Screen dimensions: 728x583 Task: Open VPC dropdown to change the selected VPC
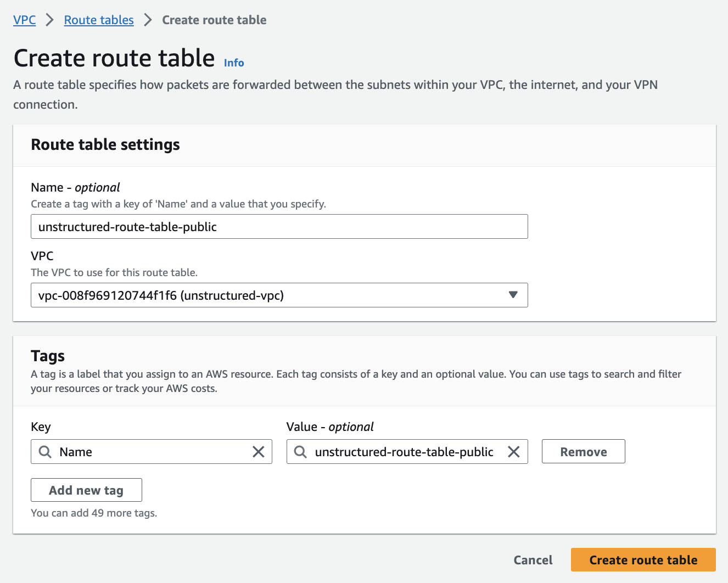[279, 295]
